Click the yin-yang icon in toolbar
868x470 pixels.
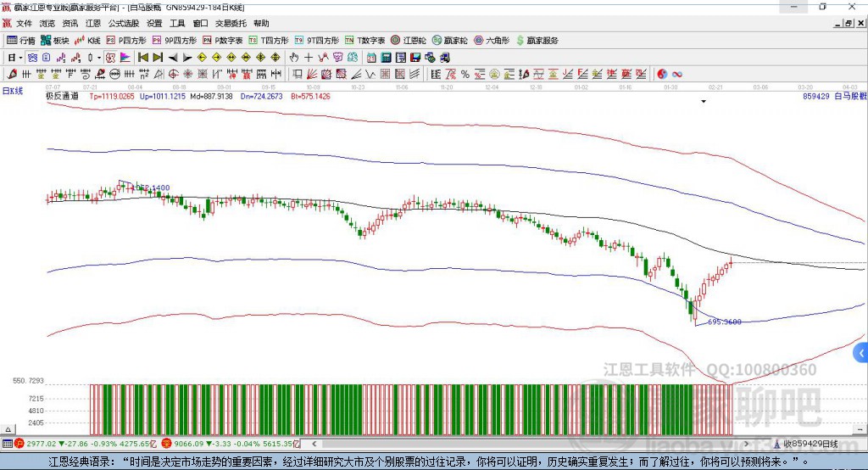(662, 75)
